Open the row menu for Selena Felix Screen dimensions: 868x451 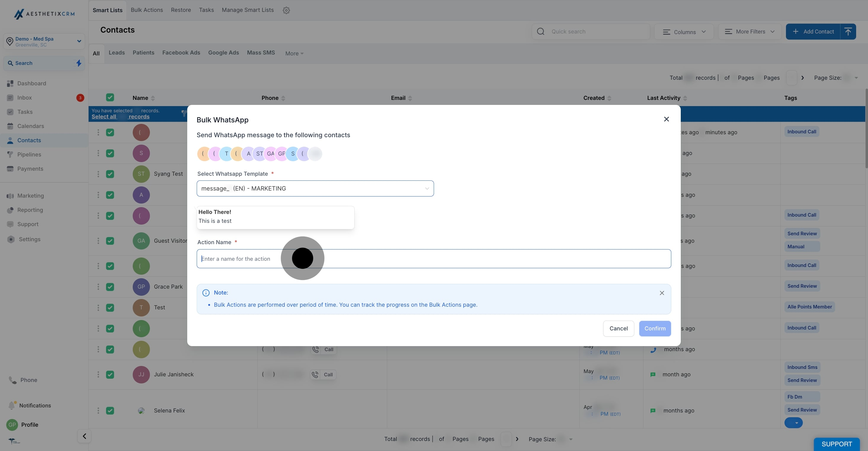click(x=98, y=410)
